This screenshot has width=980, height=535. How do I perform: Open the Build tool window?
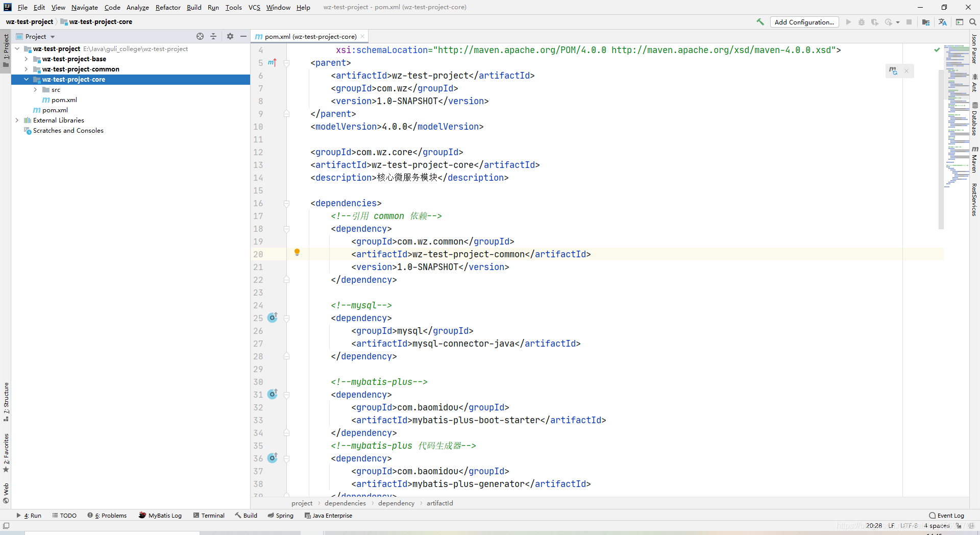pyautogui.click(x=246, y=516)
